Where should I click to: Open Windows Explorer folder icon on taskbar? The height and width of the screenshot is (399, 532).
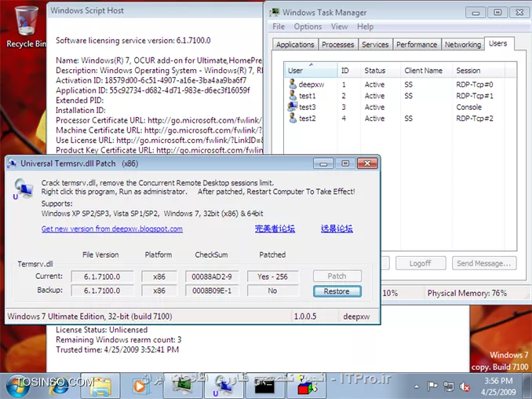click(101, 386)
